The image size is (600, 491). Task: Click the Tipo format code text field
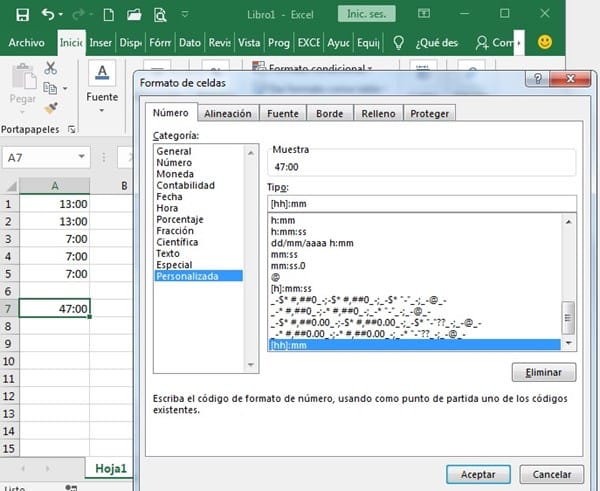click(422, 203)
